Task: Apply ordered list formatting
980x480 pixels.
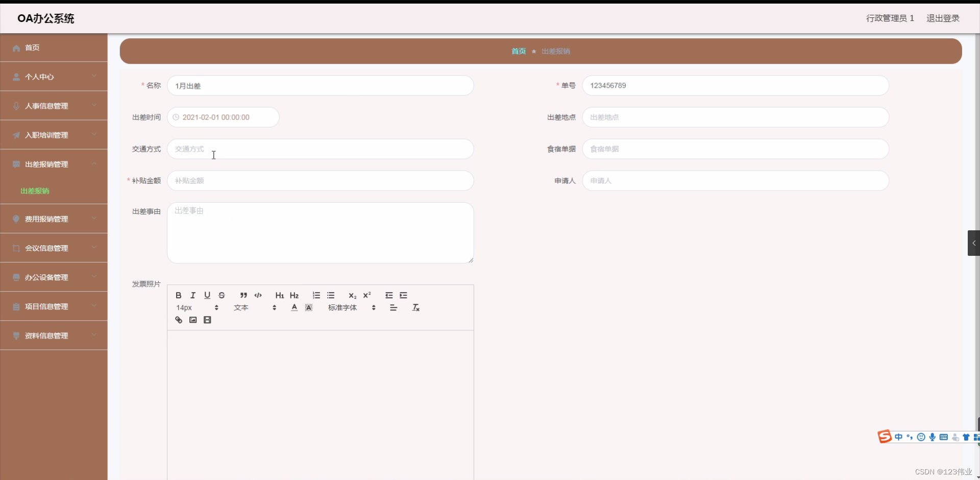Action: pos(315,295)
